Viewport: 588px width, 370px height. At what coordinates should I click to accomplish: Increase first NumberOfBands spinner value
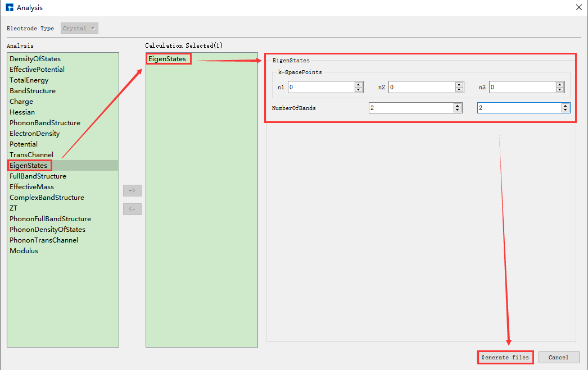tap(458, 106)
